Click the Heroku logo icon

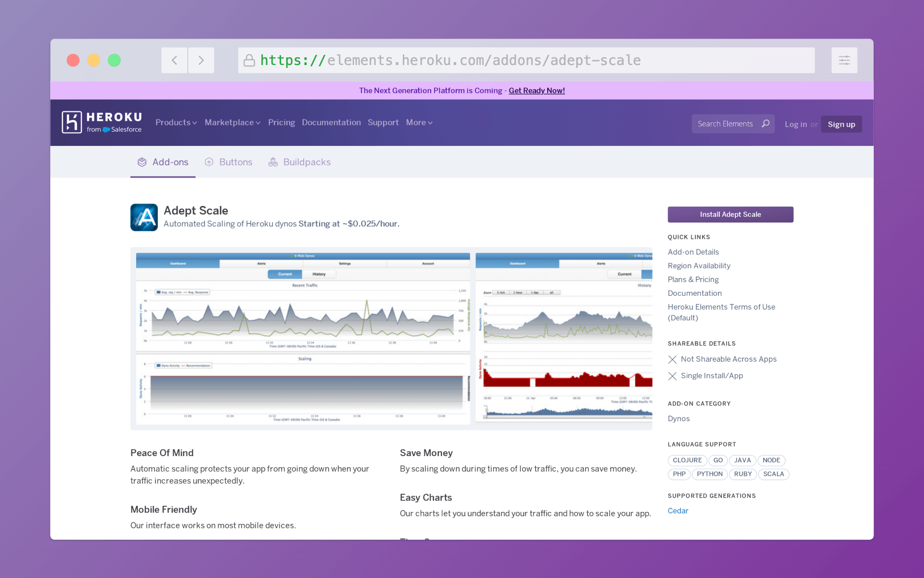(x=72, y=122)
